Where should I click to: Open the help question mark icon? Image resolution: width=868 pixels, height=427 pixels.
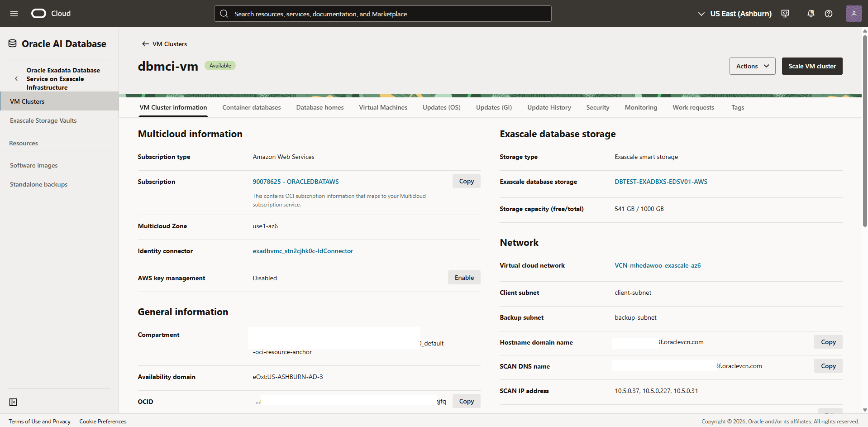(x=829, y=14)
